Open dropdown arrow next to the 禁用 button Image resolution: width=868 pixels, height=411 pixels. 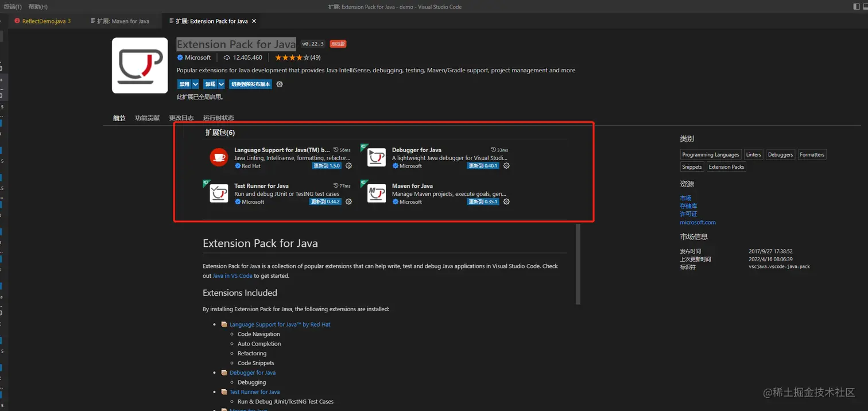(195, 84)
